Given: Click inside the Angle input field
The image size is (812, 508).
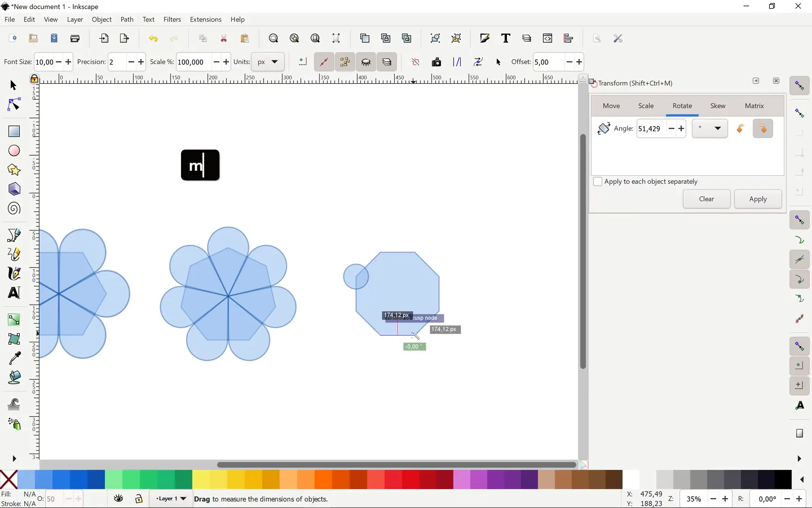Looking at the screenshot, I should pyautogui.click(x=652, y=128).
